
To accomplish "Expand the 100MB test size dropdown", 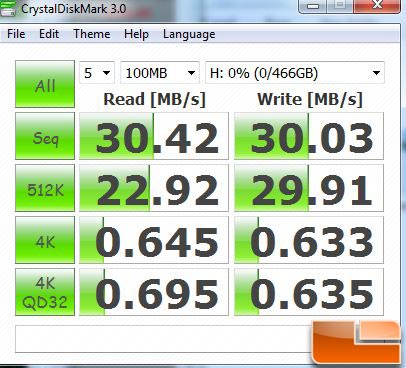I will [160, 73].
